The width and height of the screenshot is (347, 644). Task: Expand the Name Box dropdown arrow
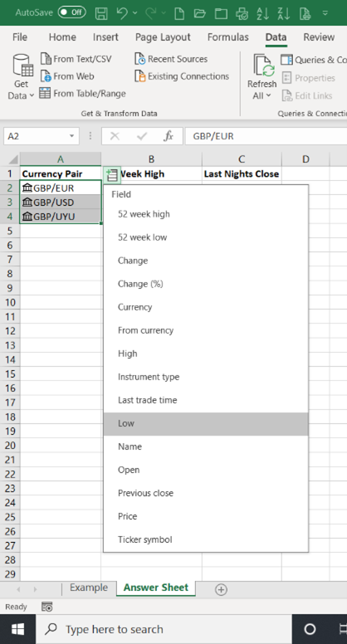[72, 136]
